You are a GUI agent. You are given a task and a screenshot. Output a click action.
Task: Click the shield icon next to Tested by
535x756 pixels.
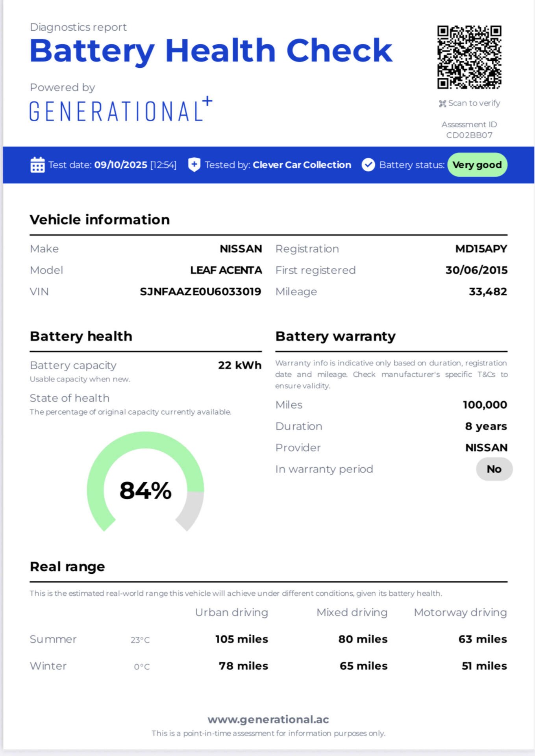pos(194,165)
